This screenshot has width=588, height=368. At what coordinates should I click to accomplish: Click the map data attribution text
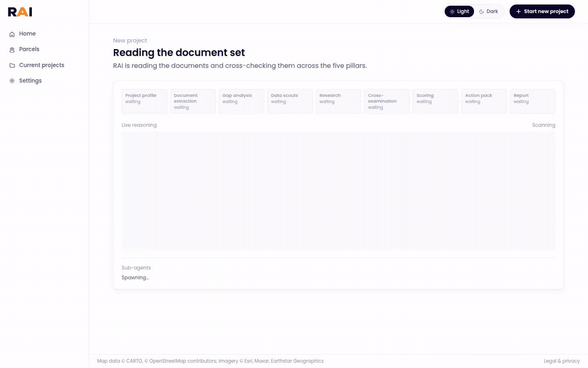tap(210, 361)
